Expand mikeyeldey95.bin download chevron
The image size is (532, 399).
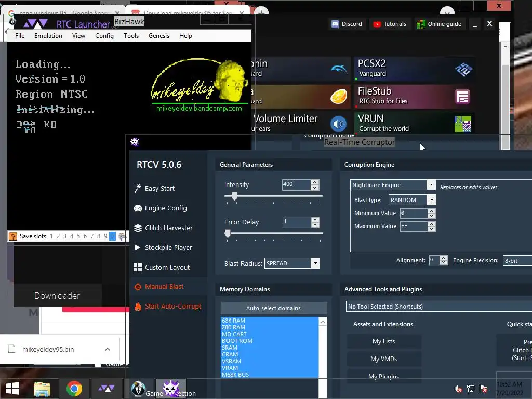click(108, 349)
